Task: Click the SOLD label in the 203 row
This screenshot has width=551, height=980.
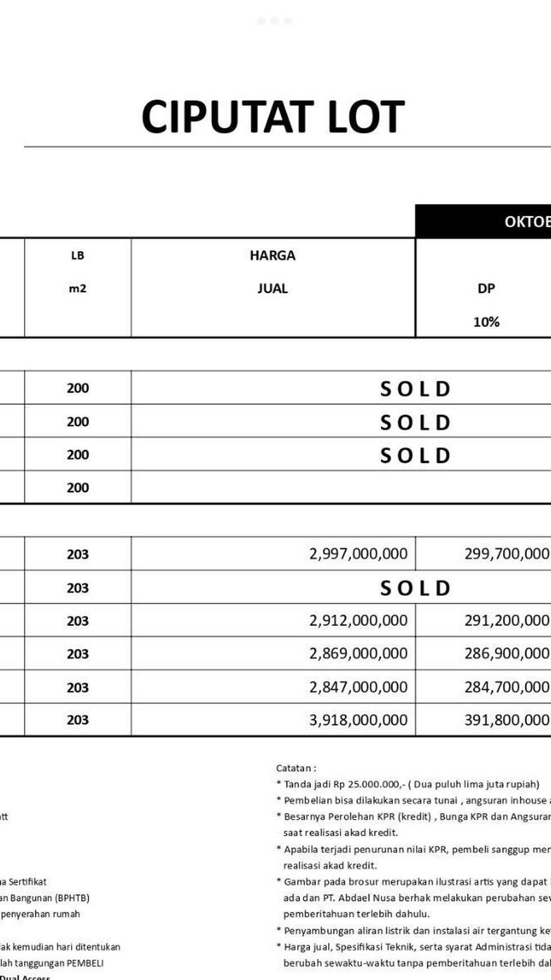Action: pyautogui.click(x=415, y=588)
